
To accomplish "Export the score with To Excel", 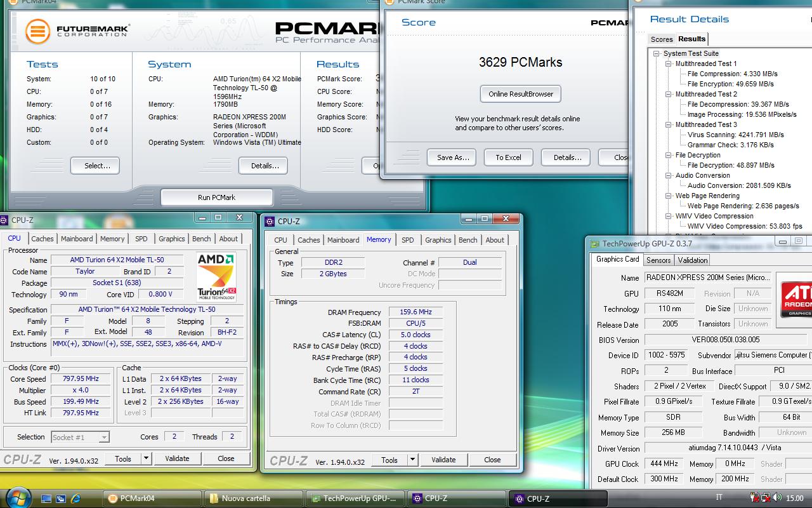I will [508, 157].
